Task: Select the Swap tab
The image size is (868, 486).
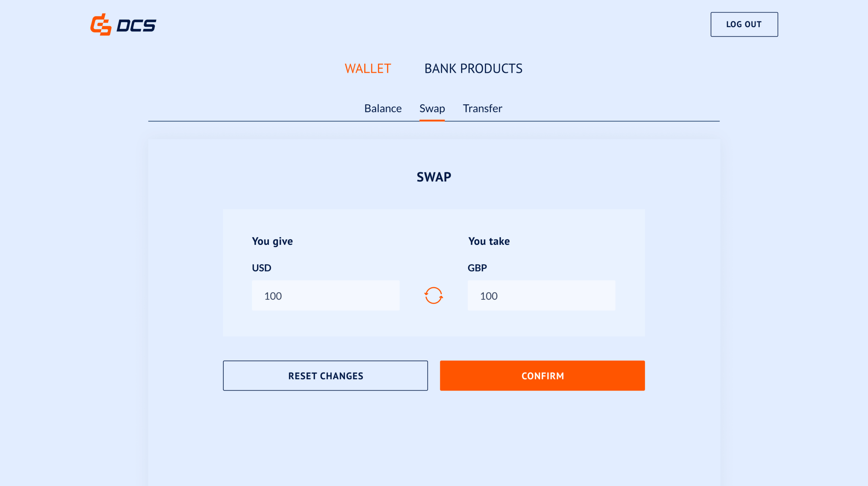Action: pyautogui.click(x=432, y=108)
